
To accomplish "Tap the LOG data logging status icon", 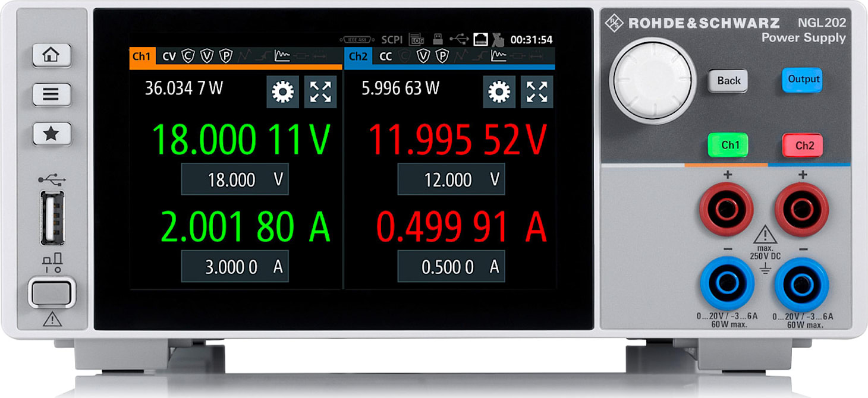I will coord(417,39).
